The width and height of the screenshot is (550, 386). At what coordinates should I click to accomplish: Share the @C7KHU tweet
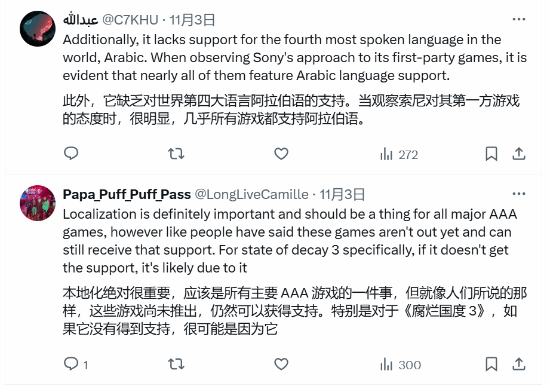[519, 154]
